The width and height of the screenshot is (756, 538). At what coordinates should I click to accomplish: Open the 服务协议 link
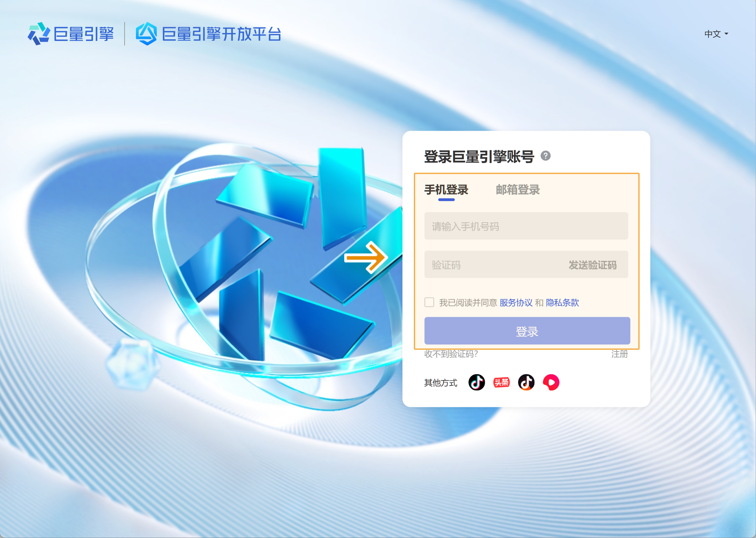point(515,302)
